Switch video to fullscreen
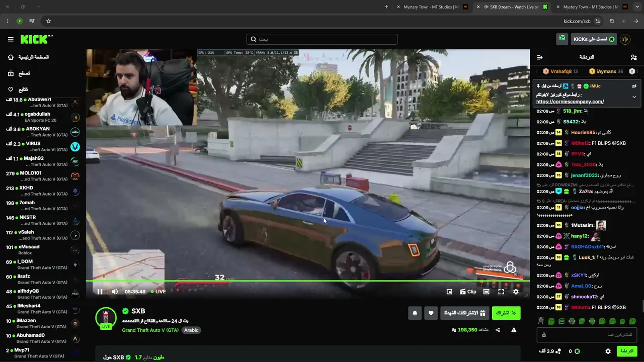Screen dimensions: 644x362 tap(501, 292)
